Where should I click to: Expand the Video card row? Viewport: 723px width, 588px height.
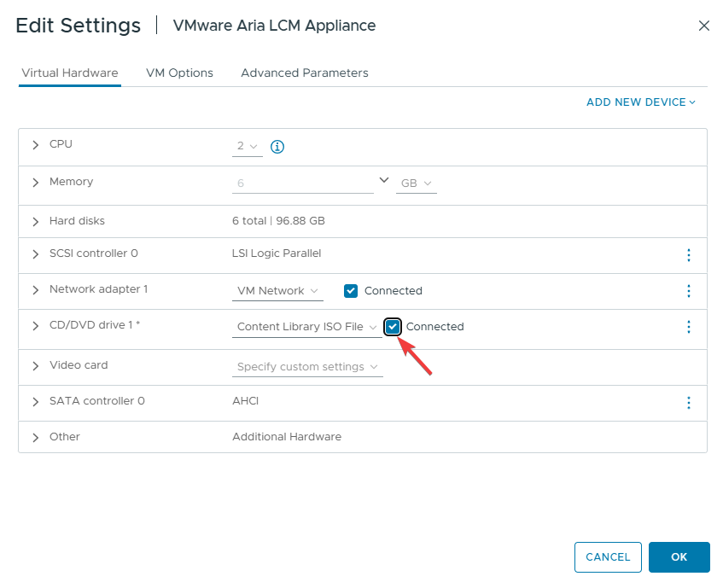pos(36,366)
